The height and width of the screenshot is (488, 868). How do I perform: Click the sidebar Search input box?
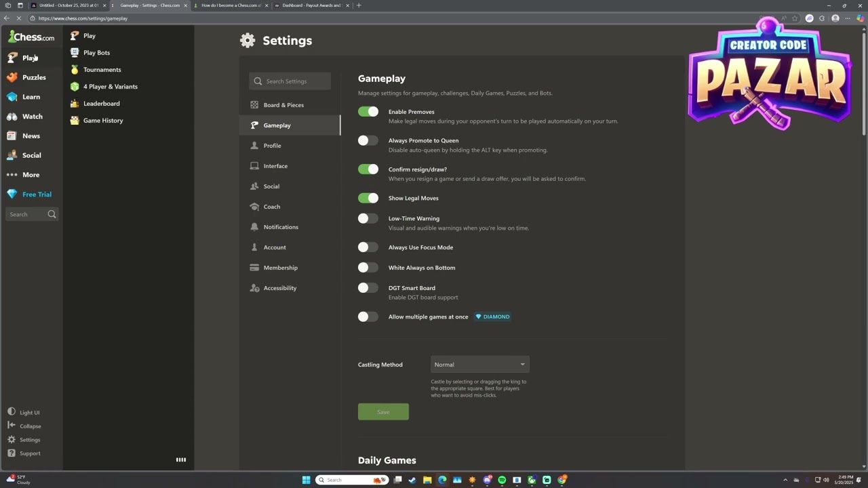[32, 214]
